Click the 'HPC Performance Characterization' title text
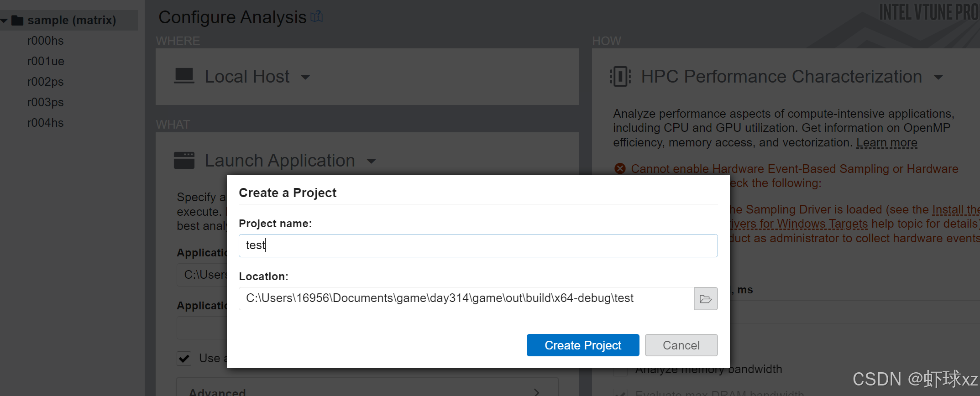This screenshot has height=396, width=980. (781, 77)
